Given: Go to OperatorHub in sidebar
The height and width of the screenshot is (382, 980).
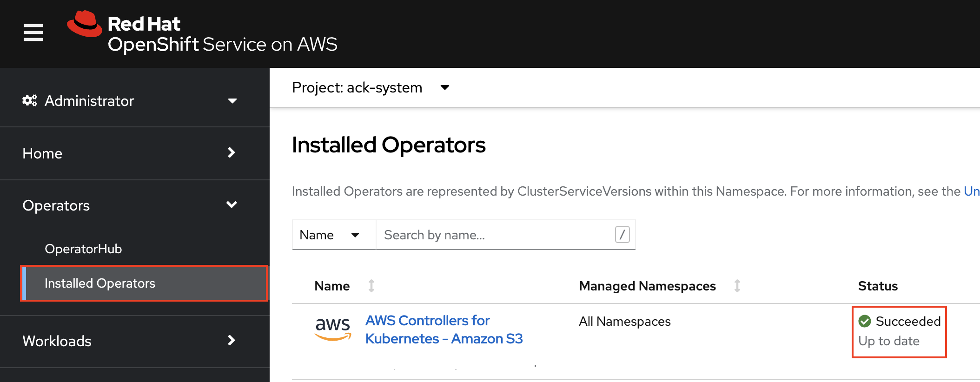Looking at the screenshot, I should (x=83, y=249).
